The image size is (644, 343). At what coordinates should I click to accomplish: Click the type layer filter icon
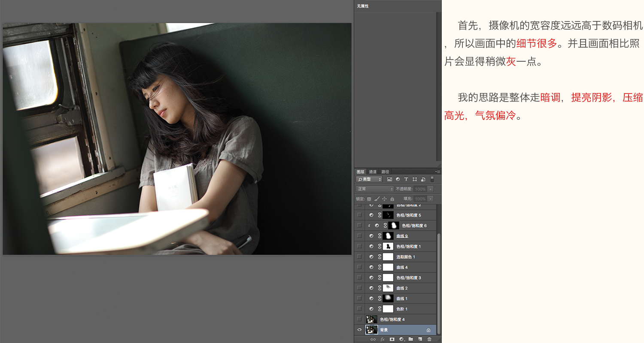[x=406, y=179]
